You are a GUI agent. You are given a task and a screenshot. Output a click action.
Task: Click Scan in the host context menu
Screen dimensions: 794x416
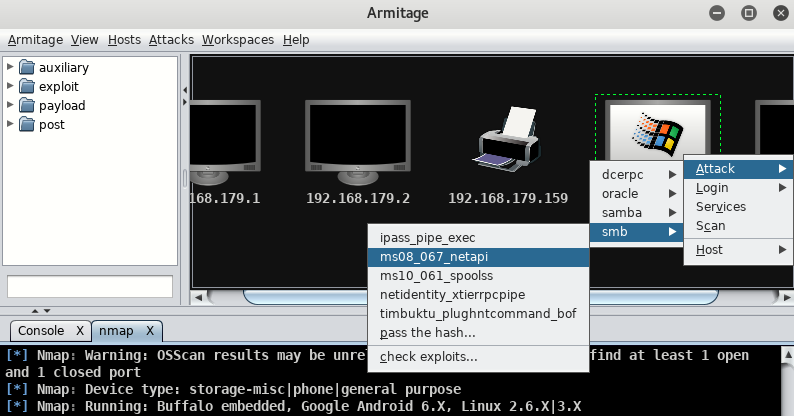point(739,226)
